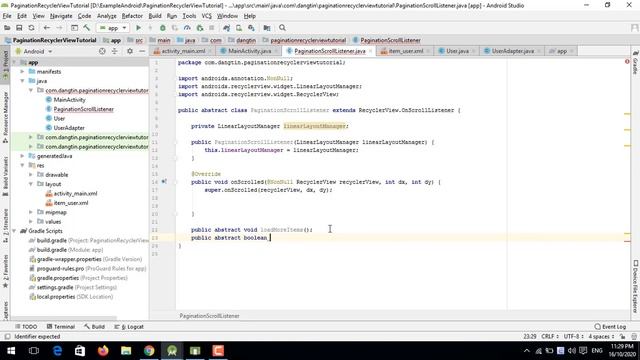Click the Debug app bug icon
The height and width of the screenshot is (360, 640).
click(x=162, y=28)
